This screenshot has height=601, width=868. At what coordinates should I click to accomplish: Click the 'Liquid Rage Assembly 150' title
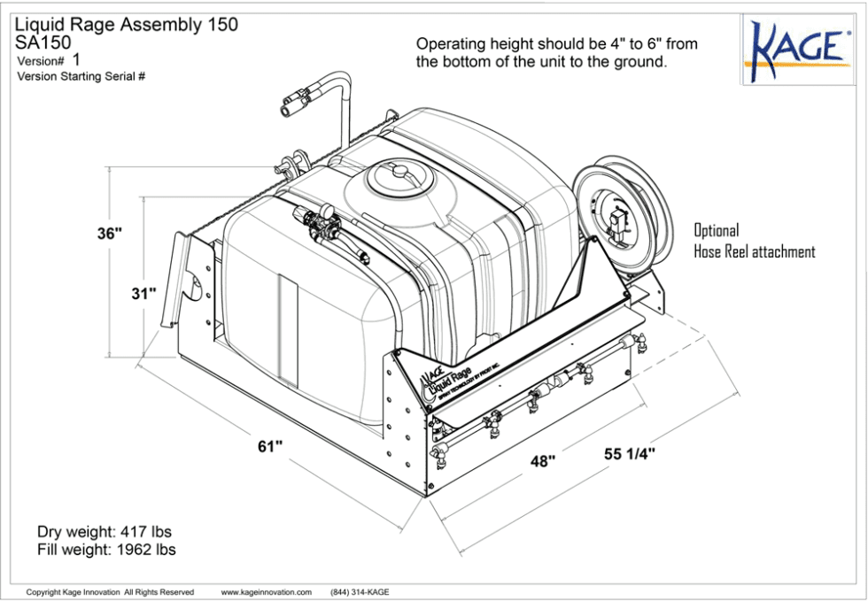click(x=126, y=25)
